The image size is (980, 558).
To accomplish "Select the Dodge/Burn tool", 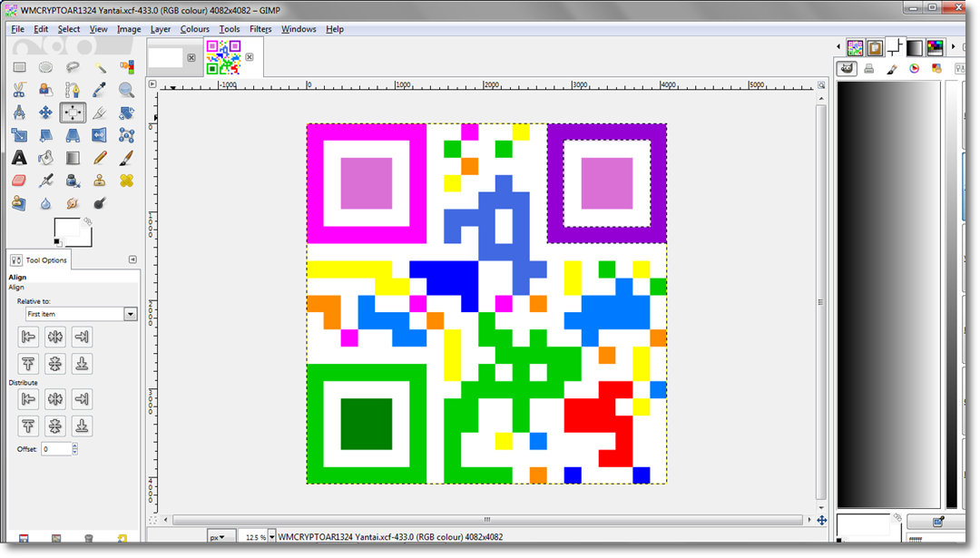I will pos(100,203).
